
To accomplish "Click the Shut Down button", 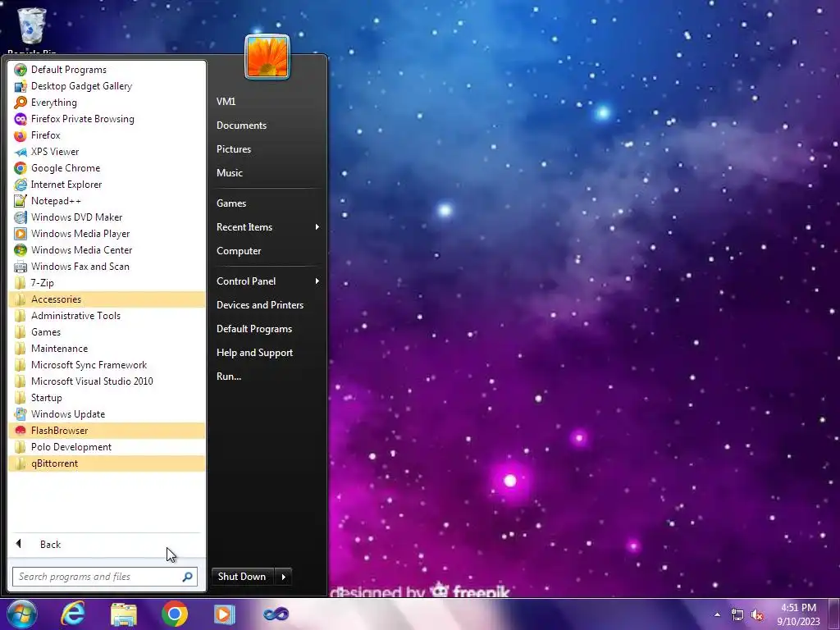I will 243,577.
